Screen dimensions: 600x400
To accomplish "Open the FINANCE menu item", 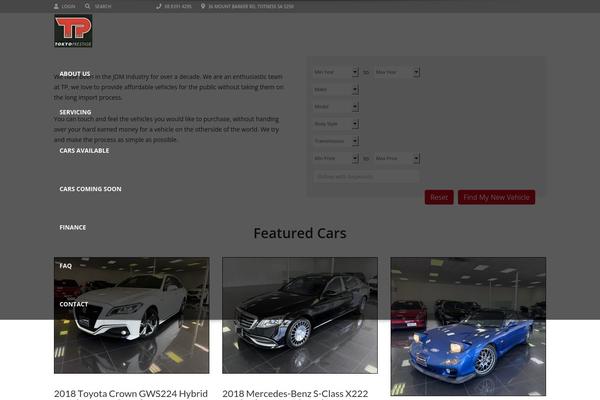I will pyautogui.click(x=73, y=227).
